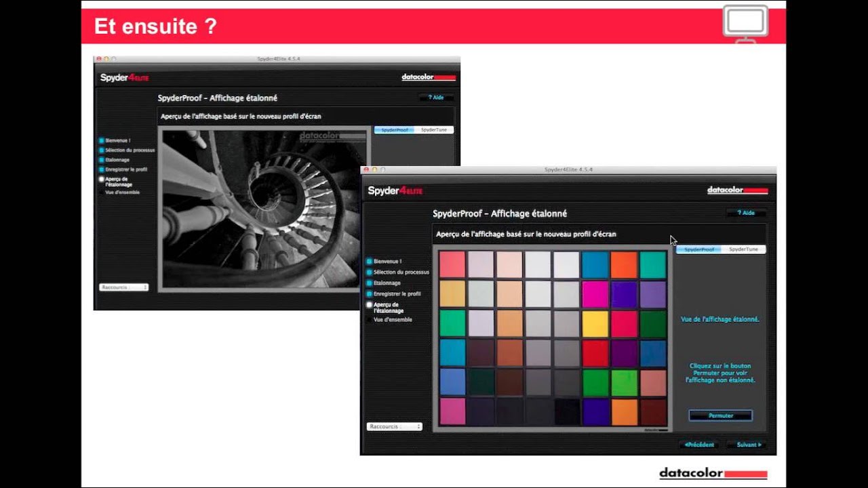Close the staircase photo Spyder4Elite window
Viewport: 868px width, 488px height.
pos(99,59)
